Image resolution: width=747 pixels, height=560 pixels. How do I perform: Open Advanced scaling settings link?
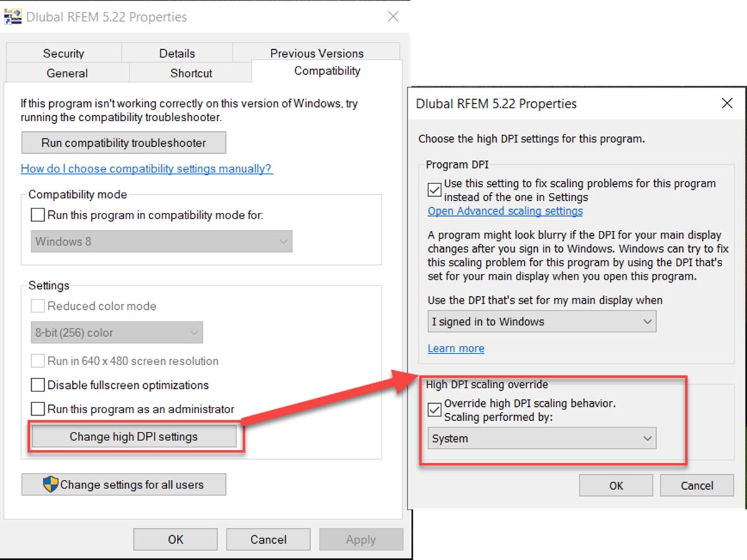pyautogui.click(x=505, y=211)
